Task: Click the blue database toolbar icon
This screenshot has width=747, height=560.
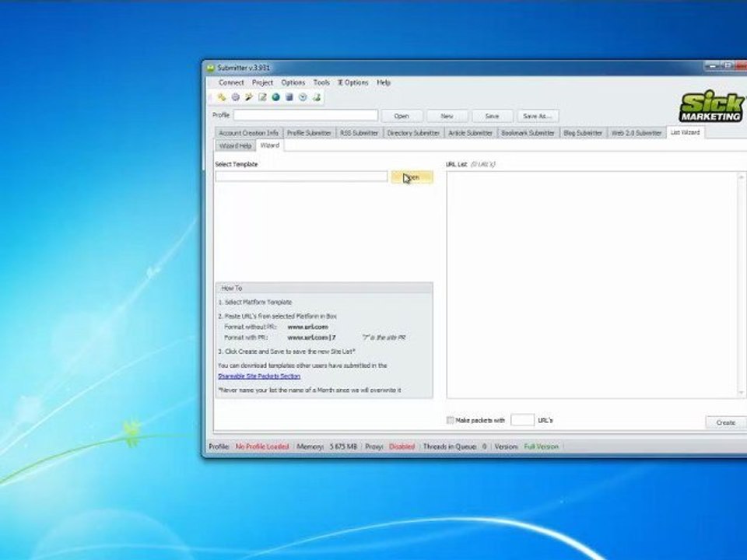Action: pos(289,97)
